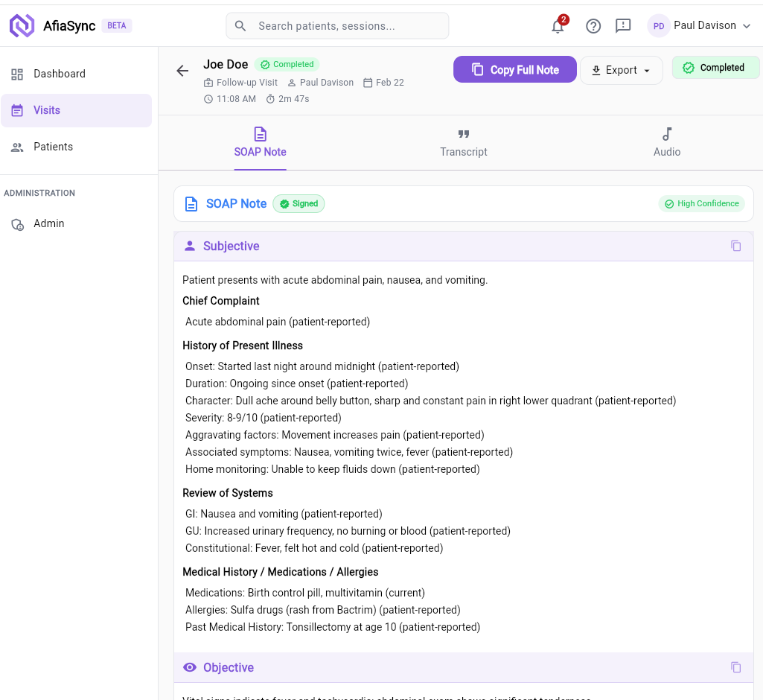
Task: Select the Dashboard icon in the sidebar
Action: tap(17, 74)
